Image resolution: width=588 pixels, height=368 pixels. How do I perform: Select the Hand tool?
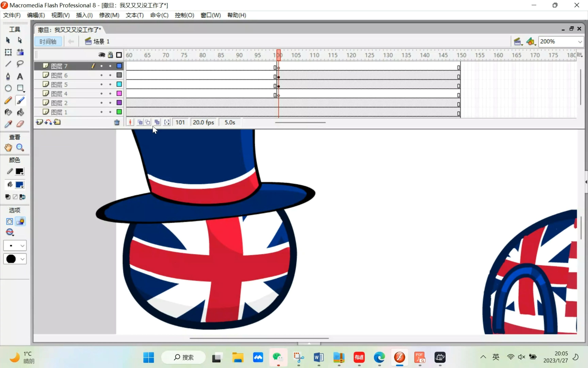click(8, 148)
